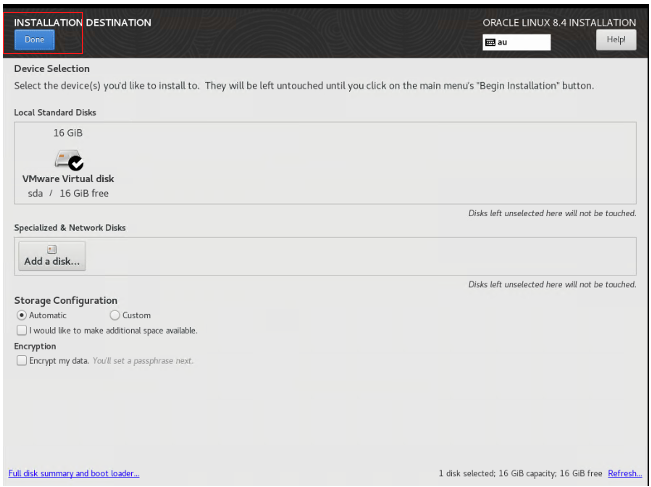Viewport: 651px width, 487px height.
Task: Click the 16 GiB capacity label above the disk
Action: 67,132
